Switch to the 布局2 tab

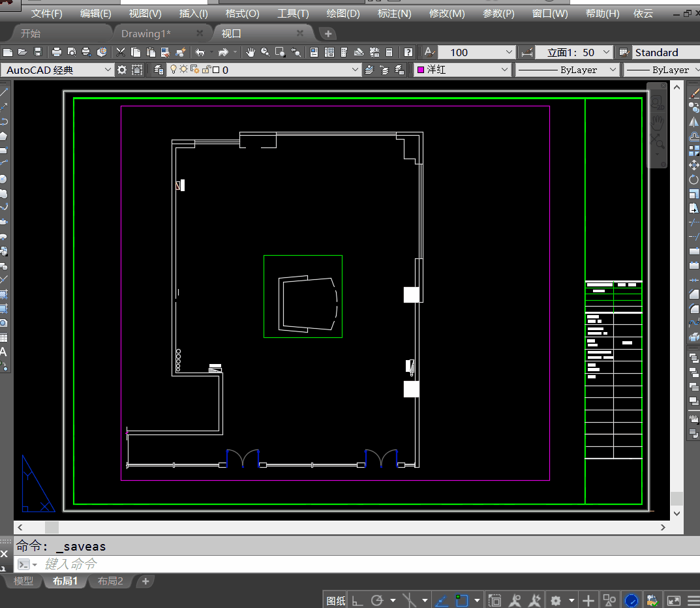pyautogui.click(x=110, y=581)
